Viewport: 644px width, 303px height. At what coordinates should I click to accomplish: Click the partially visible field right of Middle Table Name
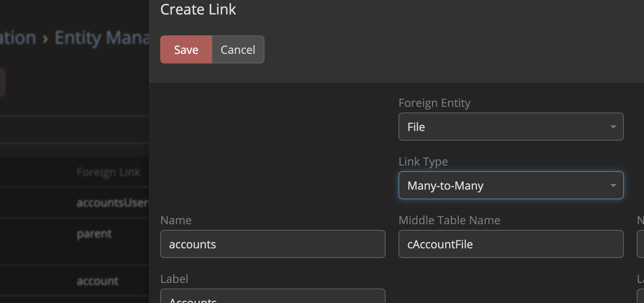coord(640,244)
